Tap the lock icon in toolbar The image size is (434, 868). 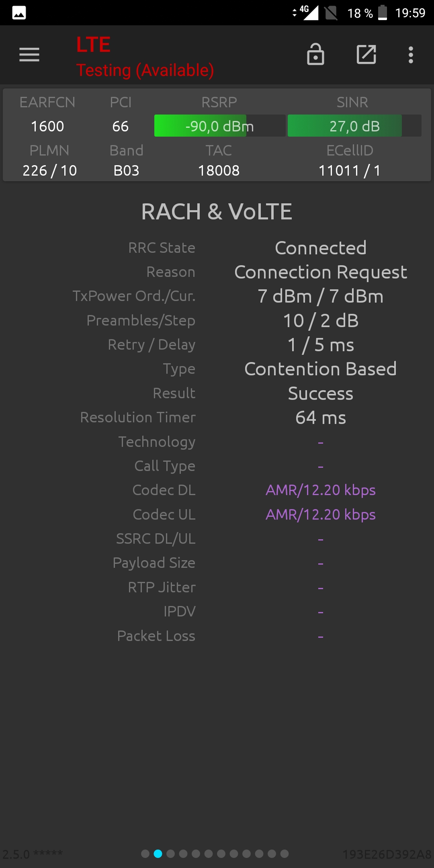coord(315,54)
